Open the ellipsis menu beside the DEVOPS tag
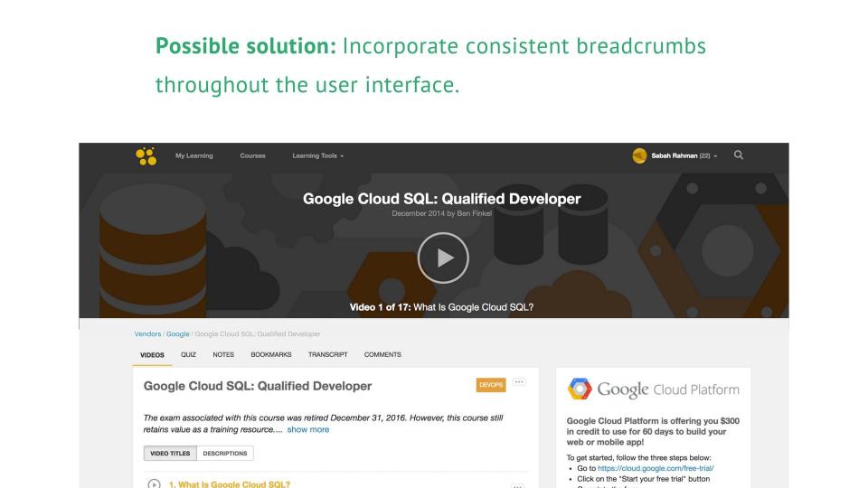The height and width of the screenshot is (488, 868). [x=519, y=382]
